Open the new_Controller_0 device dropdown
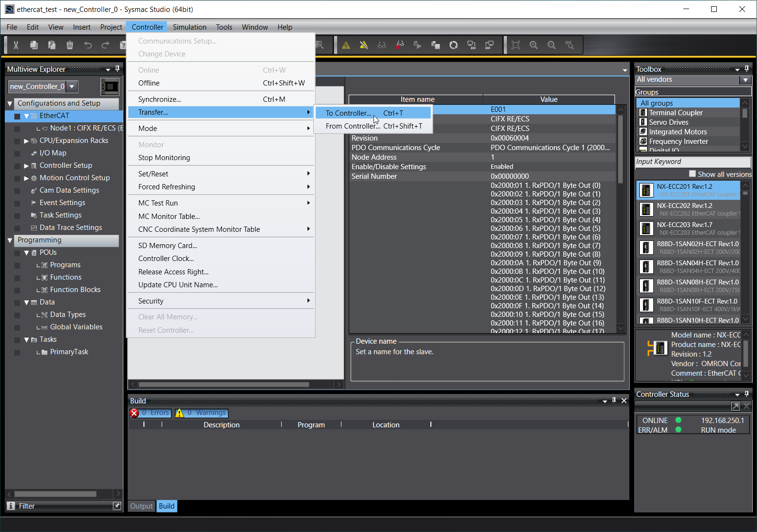This screenshot has width=757, height=532. (72, 87)
